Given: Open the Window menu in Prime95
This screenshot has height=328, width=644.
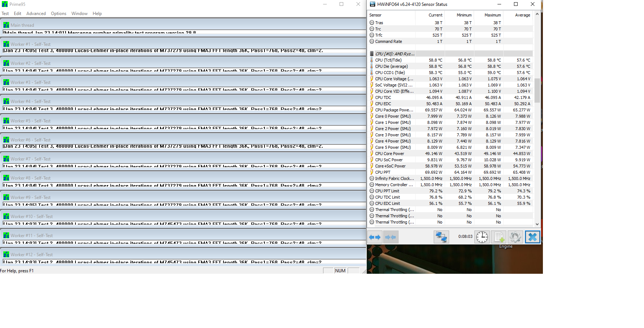Looking at the screenshot, I should 79,14.
